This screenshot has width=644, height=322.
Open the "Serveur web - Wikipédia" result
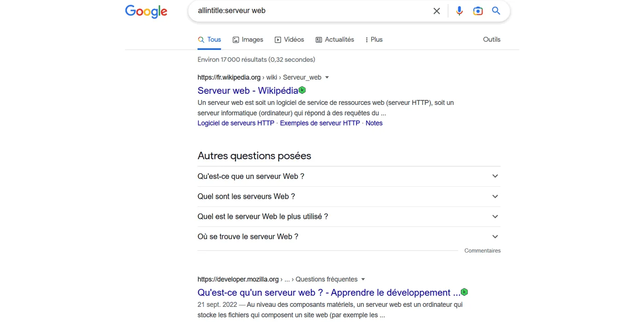click(247, 91)
